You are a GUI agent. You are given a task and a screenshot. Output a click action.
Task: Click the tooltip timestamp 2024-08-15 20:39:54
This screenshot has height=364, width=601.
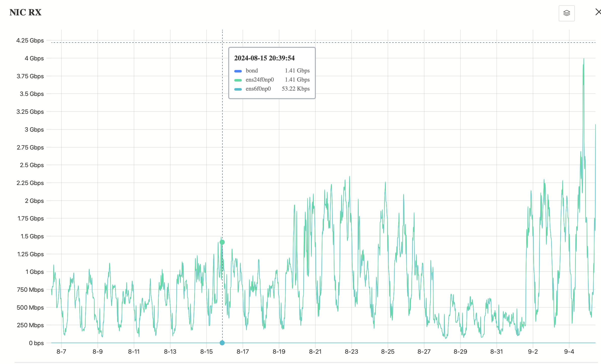coord(264,58)
